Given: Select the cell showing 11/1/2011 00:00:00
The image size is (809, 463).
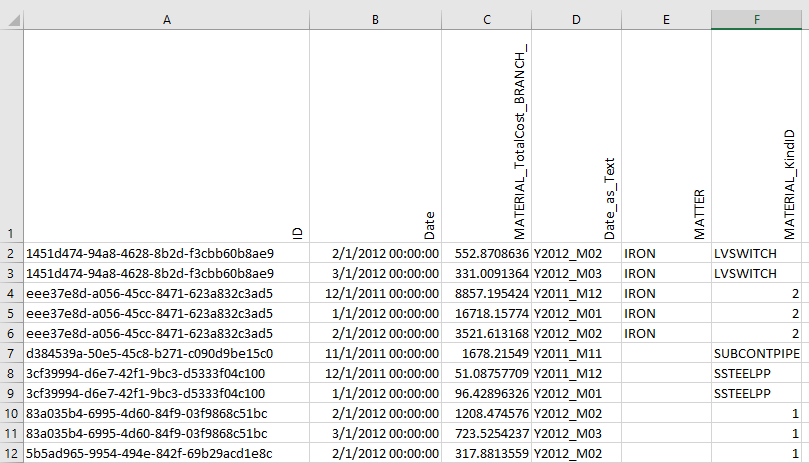Looking at the screenshot, I should point(375,353).
